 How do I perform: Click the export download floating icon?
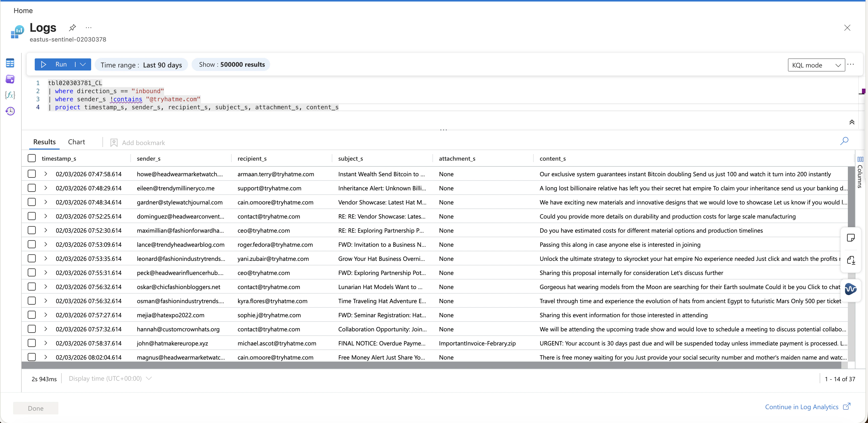(x=851, y=260)
